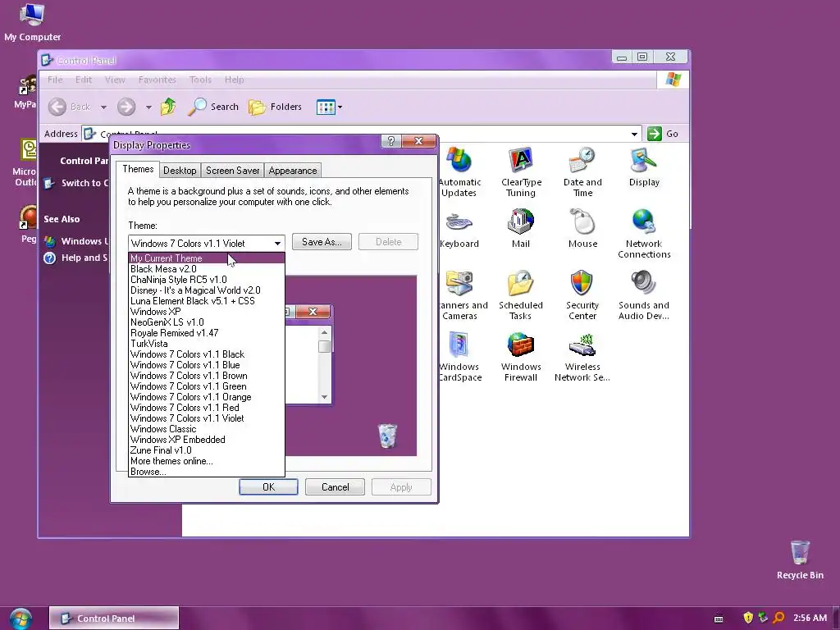
Task: Choose Windows 7 Colors v1.1 Brown
Action: coord(206,376)
